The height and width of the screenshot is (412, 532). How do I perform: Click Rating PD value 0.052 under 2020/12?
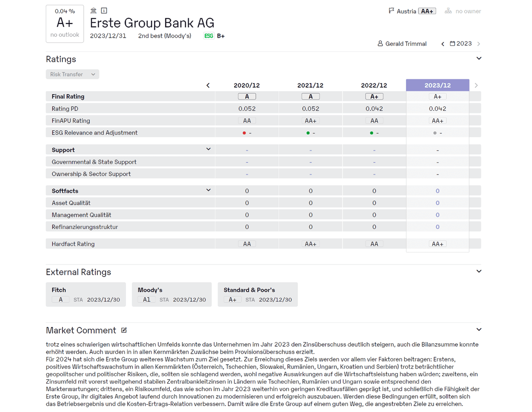click(247, 109)
